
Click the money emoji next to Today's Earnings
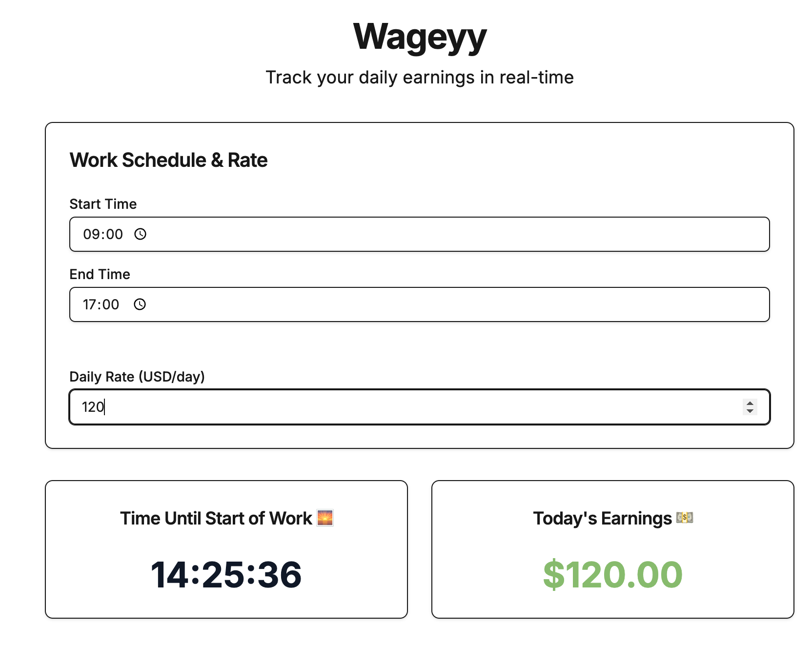(685, 518)
